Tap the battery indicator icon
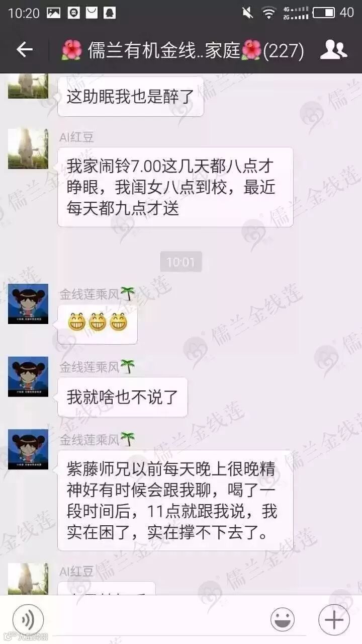This screenshot has width=362, height=644. [x=324, y=13]
